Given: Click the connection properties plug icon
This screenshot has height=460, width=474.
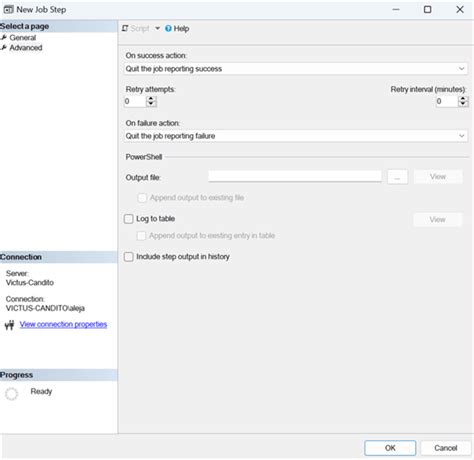Looking at the screenshot, I should (x=9, y=325).
